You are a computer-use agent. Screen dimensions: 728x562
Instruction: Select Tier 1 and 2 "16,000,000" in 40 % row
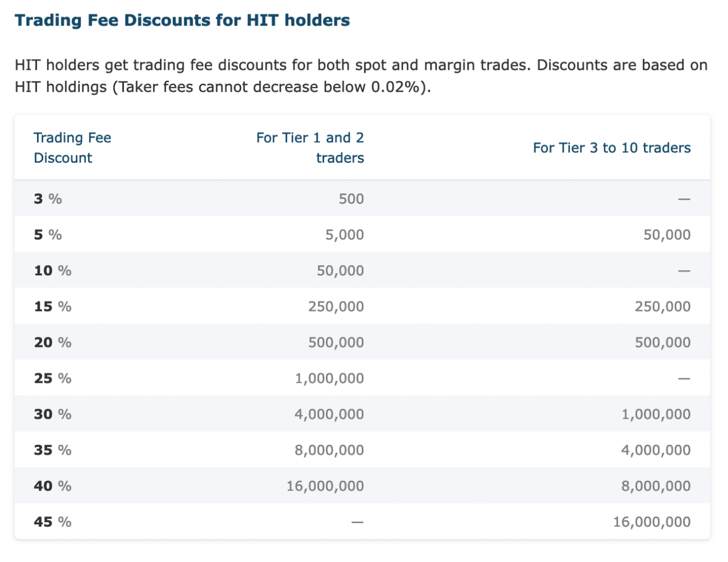tap(325, 485)
